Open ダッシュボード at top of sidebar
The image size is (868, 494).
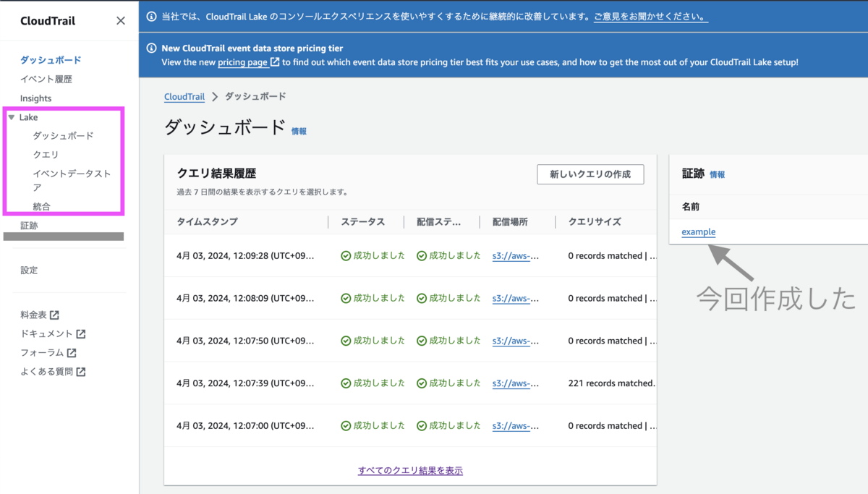[x=51, y=60]
